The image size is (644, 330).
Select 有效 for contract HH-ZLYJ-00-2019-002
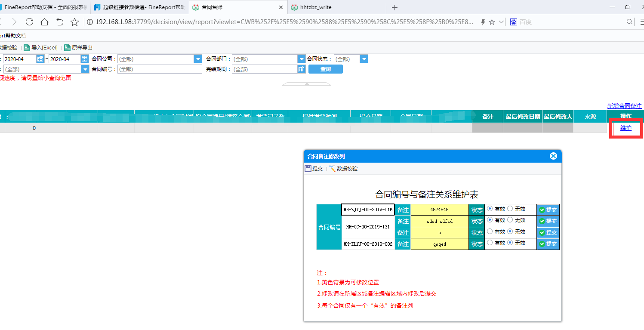click(490, 243)
